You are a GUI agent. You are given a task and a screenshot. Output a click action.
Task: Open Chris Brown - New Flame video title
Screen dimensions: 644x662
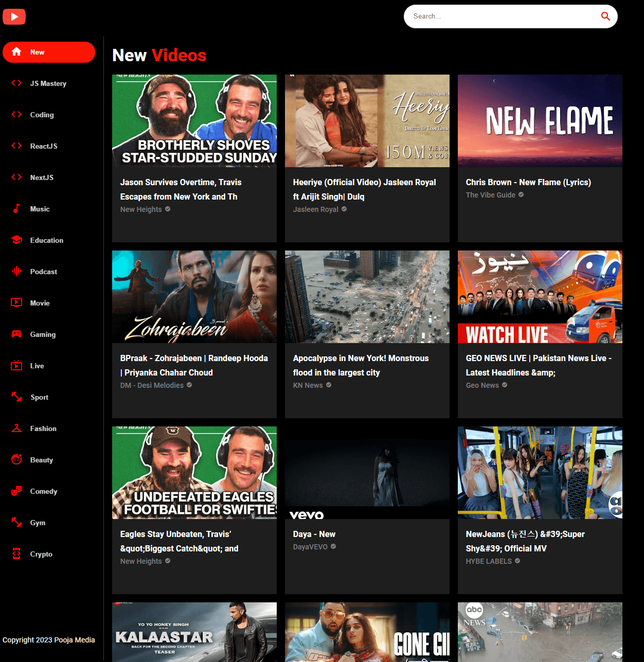[528, 183]
